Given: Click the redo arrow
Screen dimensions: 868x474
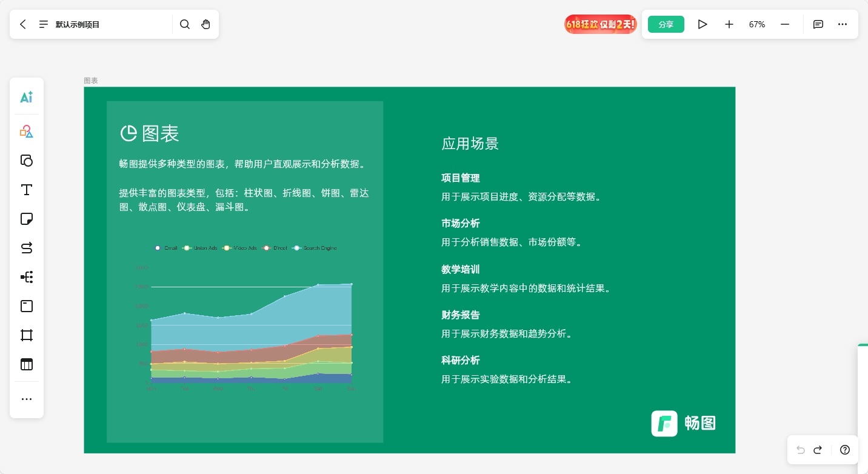Looking at the screenshot, I should click(x=818, y=450).
